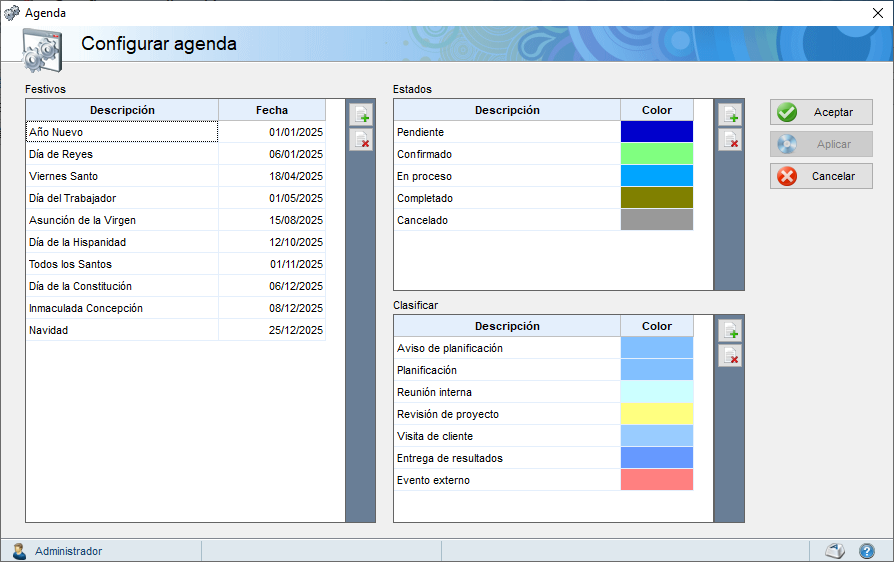Image resolution: width=894 pixels, height=562 pixels.
Task: Select the Todos los Santos holiday
Action: (x=122, y=264)
